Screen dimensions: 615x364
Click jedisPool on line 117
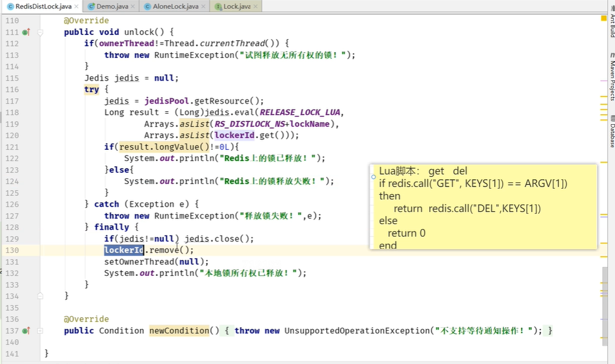tap(167, 101)
